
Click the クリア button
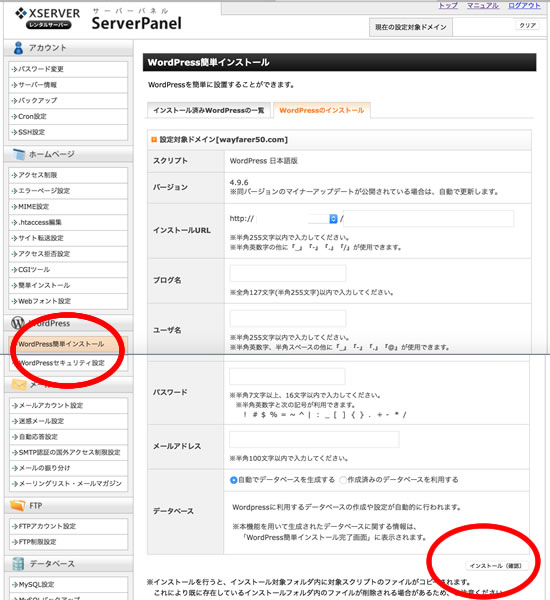tap(527, 25)
